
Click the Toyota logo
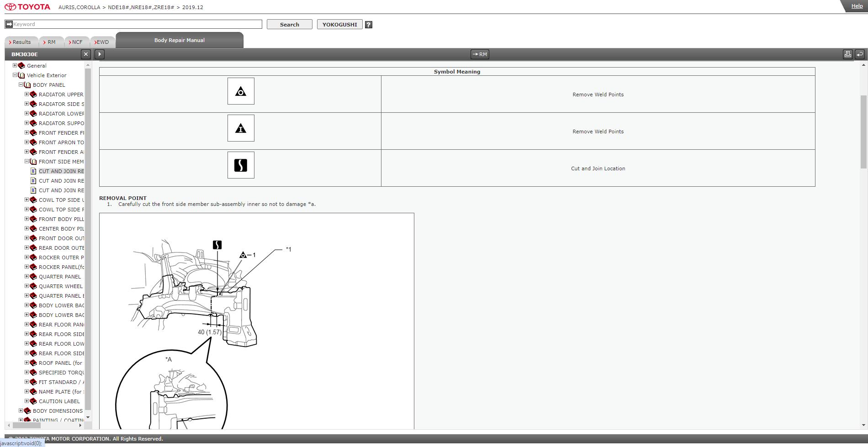pos(27,7)
